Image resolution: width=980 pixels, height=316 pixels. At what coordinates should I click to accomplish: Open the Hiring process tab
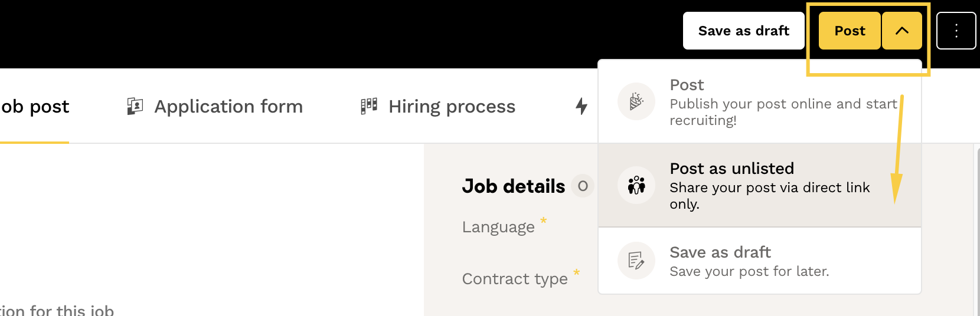[452, 106]
